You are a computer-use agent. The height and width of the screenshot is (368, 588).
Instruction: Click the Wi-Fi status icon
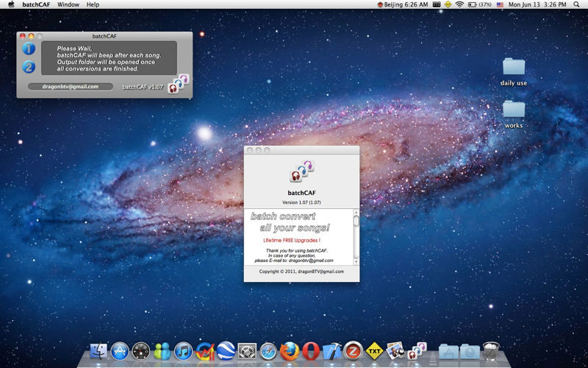point(459,4)
